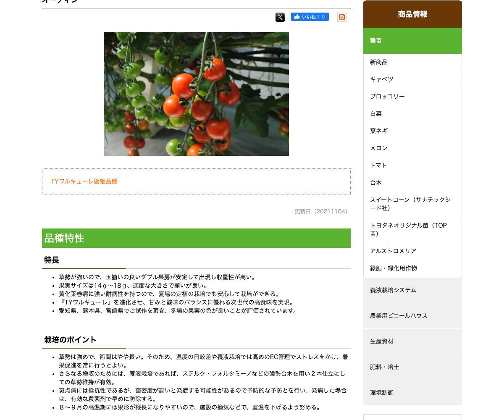The width and height of the screenshot is (504, 420).
Task: Expand the 種苗 category header
Action: (412, 41)
